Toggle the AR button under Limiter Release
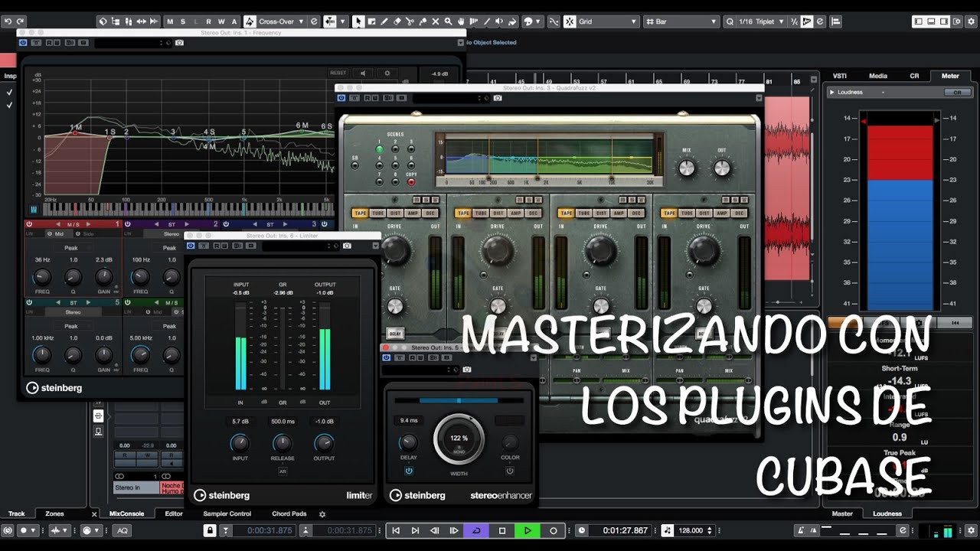The width and height of the screenshot is (980, 551). (x=283, y=471)
